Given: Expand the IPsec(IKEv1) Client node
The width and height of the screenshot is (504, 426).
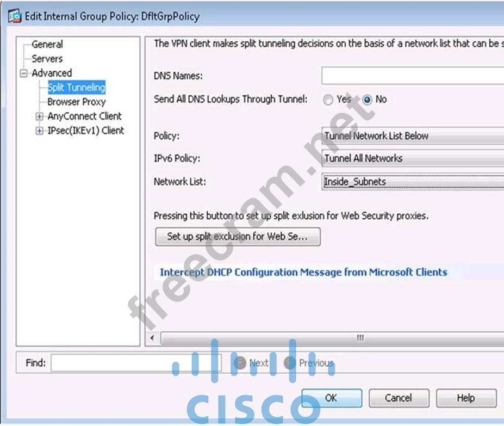Looking at the screenshot, I should (39, 131).
